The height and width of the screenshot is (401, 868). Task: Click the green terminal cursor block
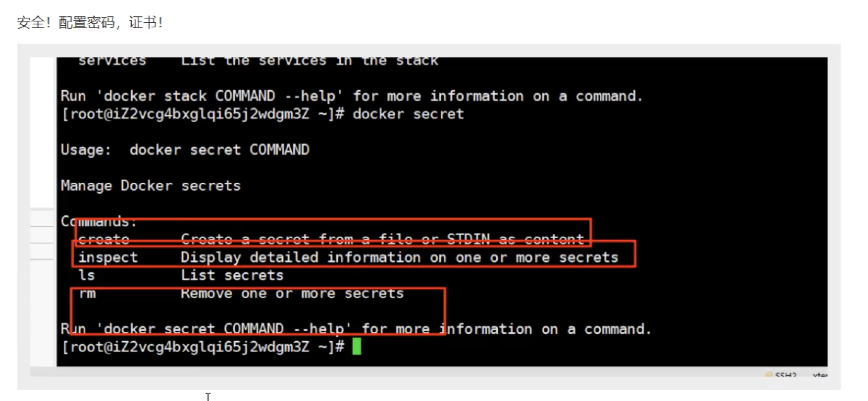click(x=357, y=347)
